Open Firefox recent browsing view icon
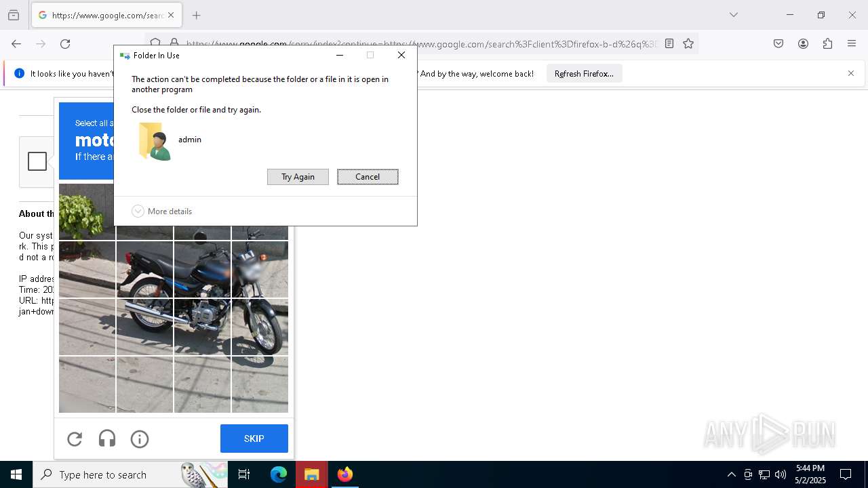Screen dimensions: 868x488 tap(14, 15)
